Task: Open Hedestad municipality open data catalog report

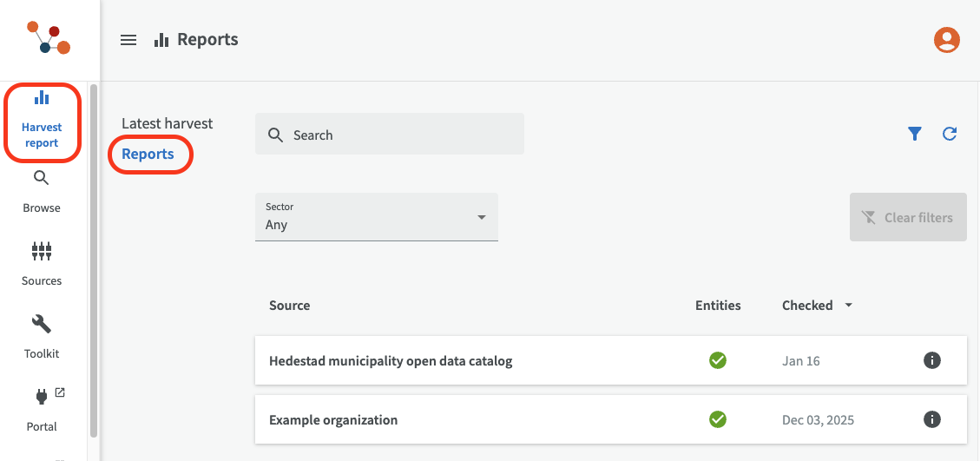Action: (x=391, y=360)
